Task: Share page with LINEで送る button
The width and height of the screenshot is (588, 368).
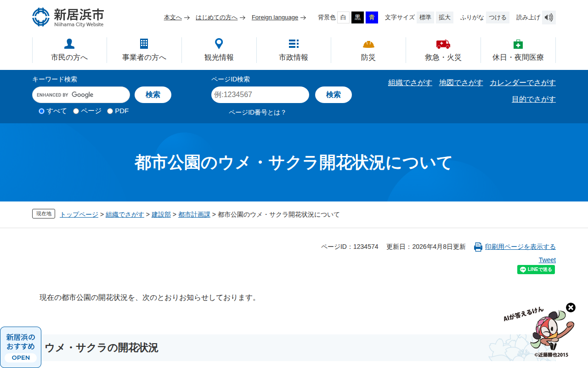Action: [536, 270]
